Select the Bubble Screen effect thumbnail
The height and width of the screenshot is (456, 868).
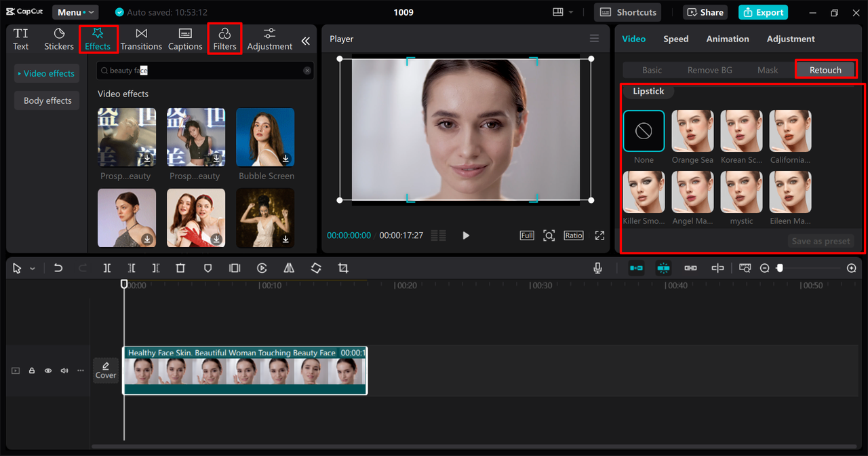[x=265, y=137]
